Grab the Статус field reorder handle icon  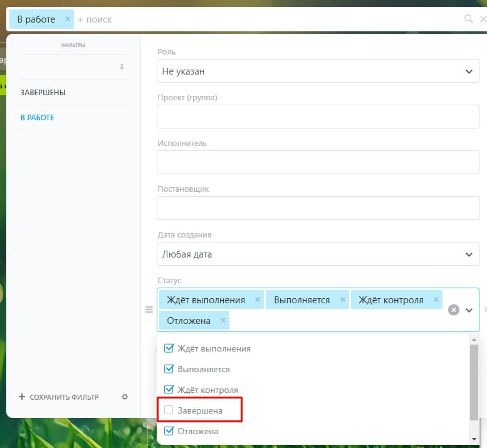149,310
